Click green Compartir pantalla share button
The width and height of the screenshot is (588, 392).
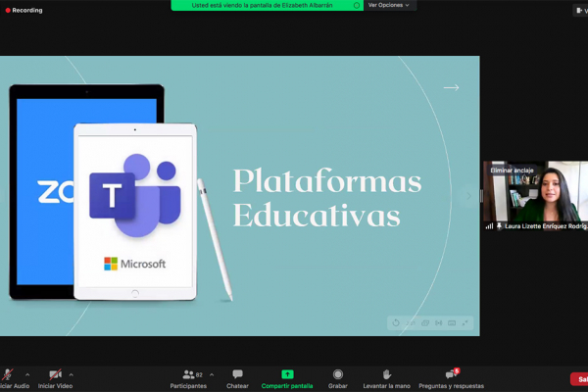(287, 379)
